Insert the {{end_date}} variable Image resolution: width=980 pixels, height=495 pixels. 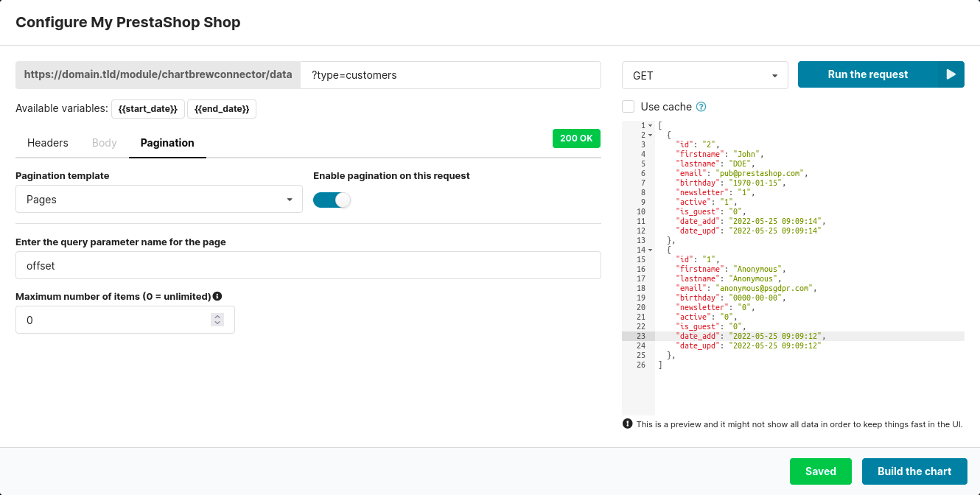[x=222, y=109]
